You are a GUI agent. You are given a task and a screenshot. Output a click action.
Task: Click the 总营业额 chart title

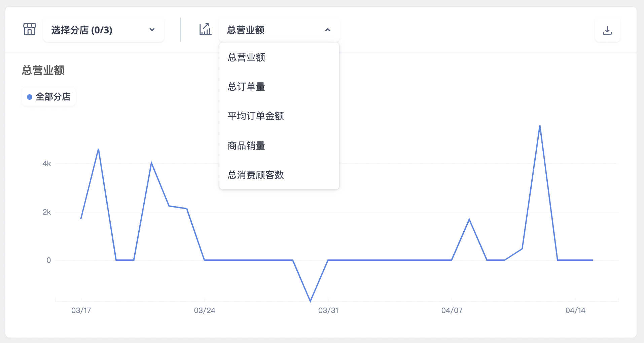point(43,70)
